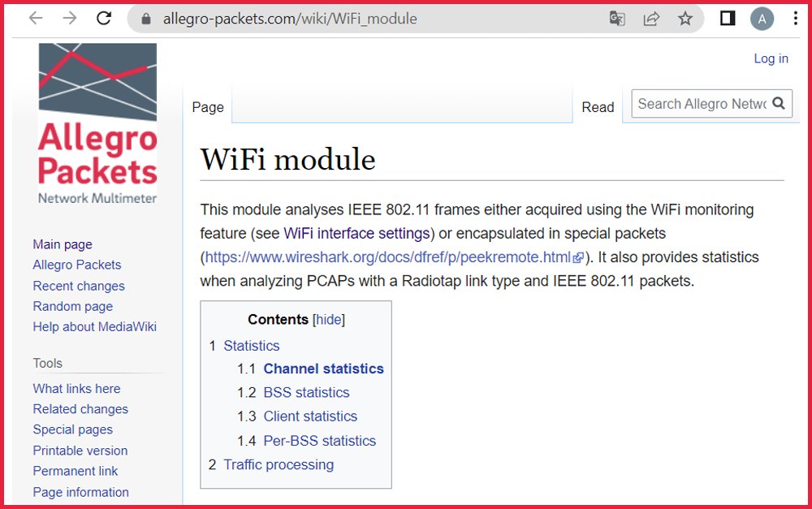Open Help about MediaWiki
Viewport: 812px width, 509px height.
[94, 326]
